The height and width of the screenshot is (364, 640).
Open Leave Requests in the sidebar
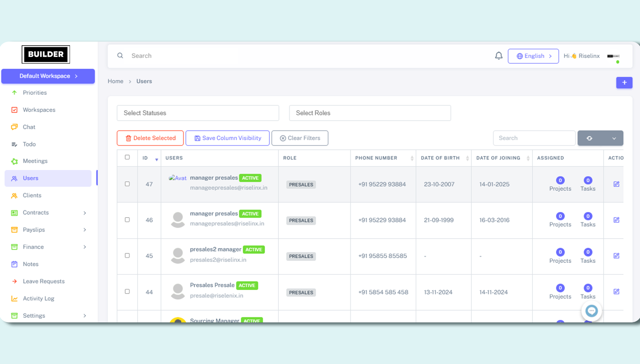point(44,281)
